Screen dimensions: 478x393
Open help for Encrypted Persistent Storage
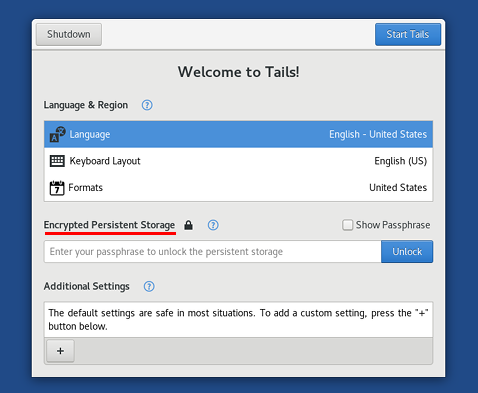click(213, 225)
